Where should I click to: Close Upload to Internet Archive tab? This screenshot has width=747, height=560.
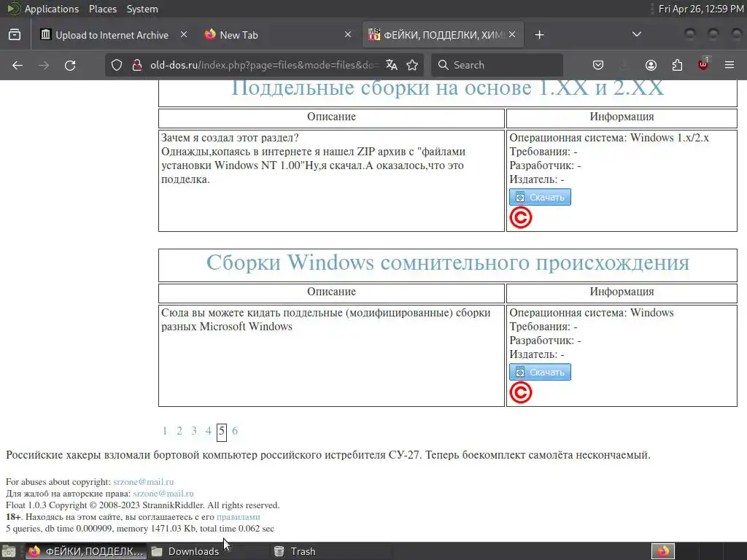(x=184, y=35)
